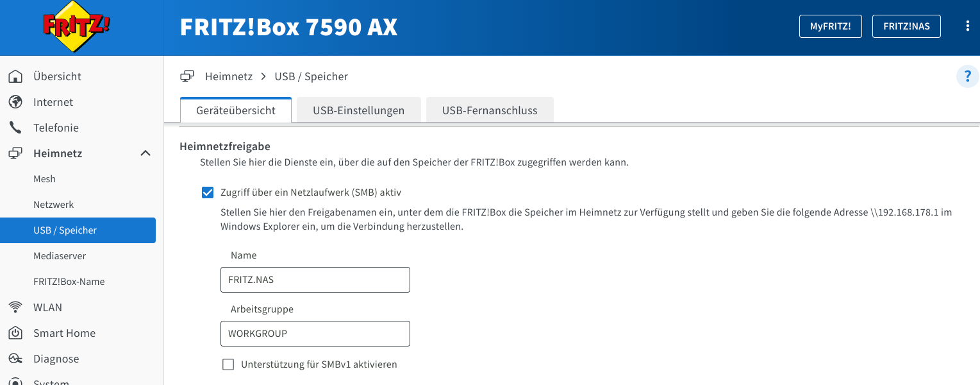Click the Name input field

(x=315, y=280)
